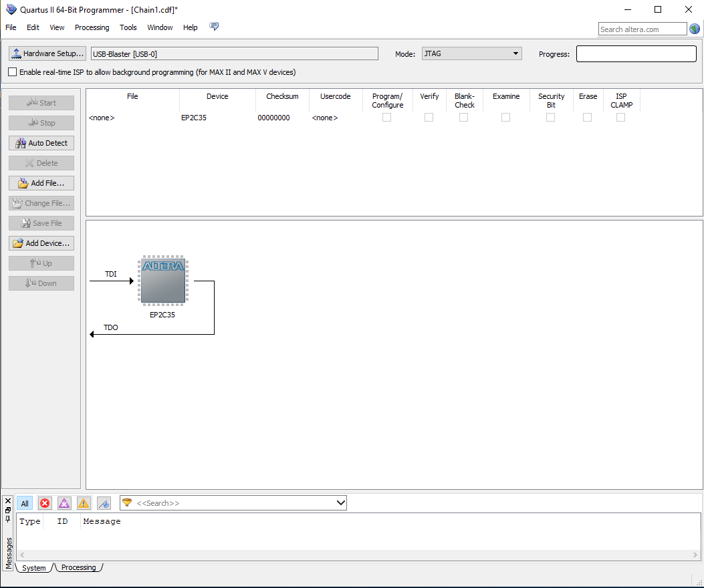Tick Program/Configure checkbox for EP2C35
Viewport: 704px width, 588px height.
[386, 117]
